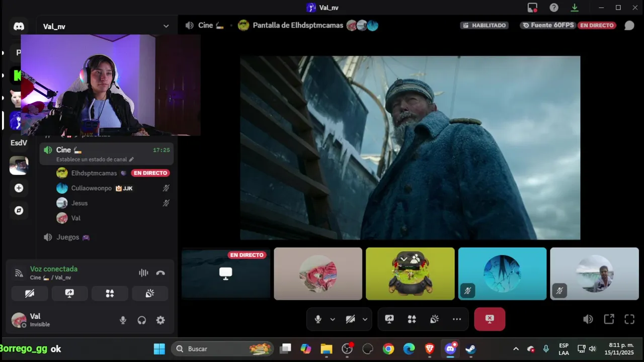644x362 pixels.
Task: Open the EsdV server icon
Action: (19, 143)
